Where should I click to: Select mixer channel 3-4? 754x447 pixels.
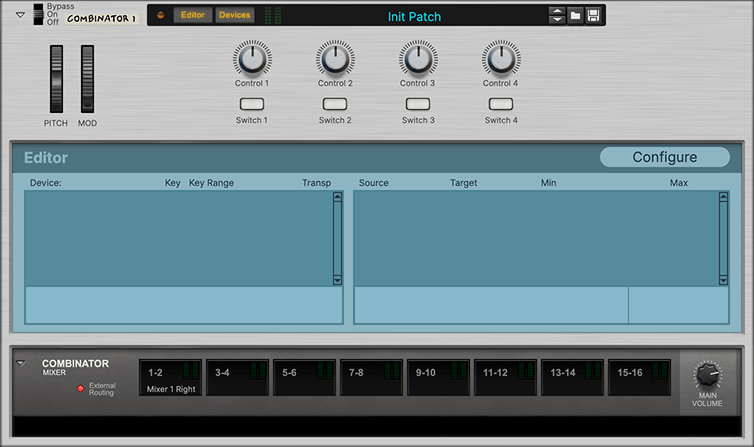click(238, 378)
